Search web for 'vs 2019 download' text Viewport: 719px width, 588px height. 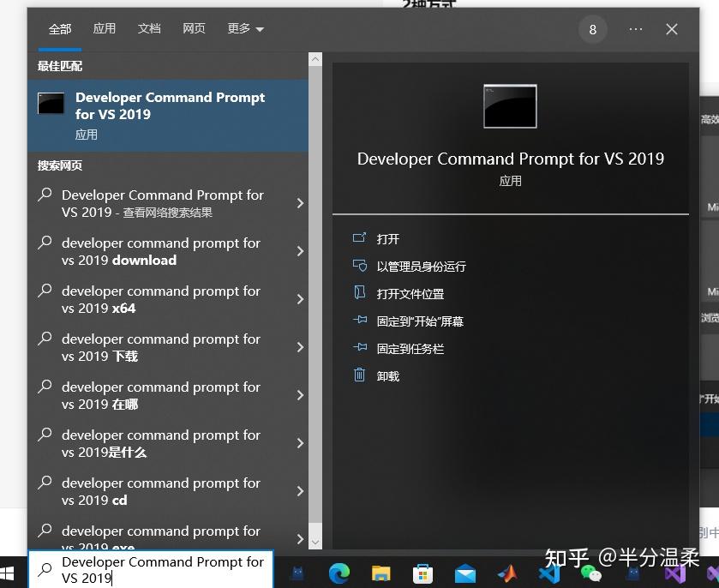[161, 251]
